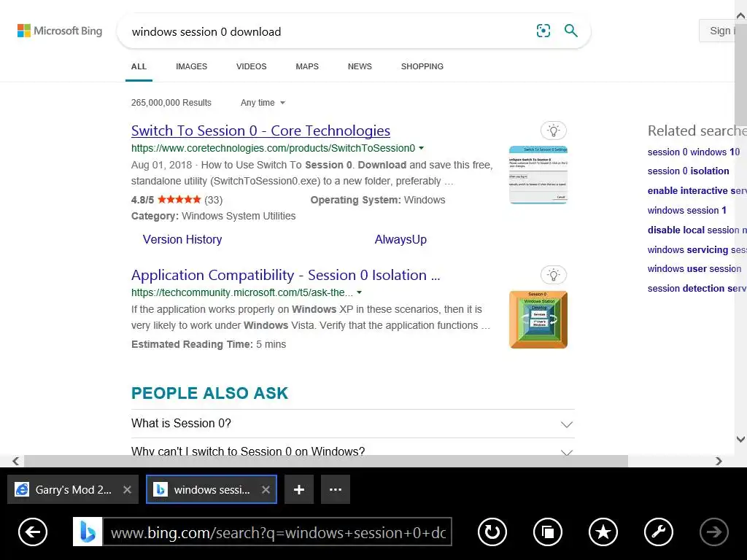Click related search 'enable interactive serv'

click(x=697, y=190)
